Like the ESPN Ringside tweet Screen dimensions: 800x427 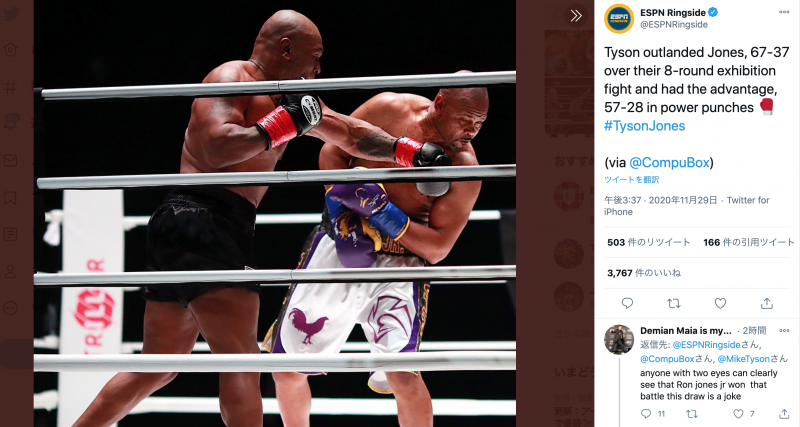pyautogui.click(x=720, y=304)
